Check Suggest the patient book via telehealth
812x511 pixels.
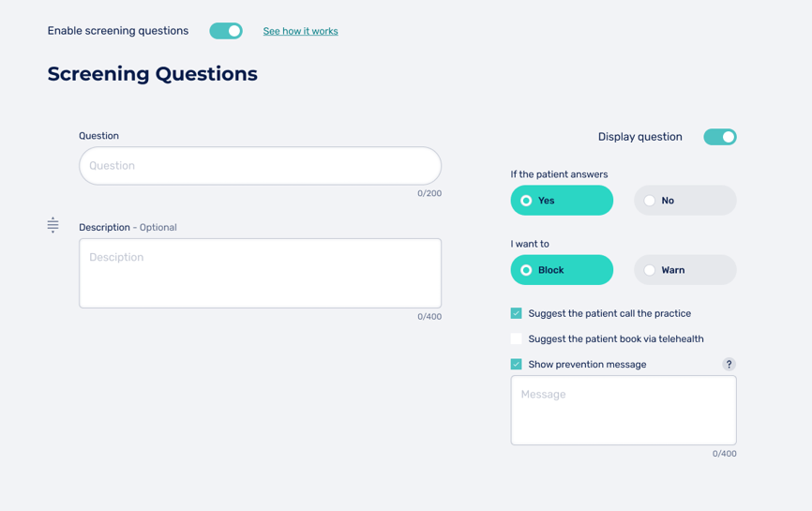[517, 338]
